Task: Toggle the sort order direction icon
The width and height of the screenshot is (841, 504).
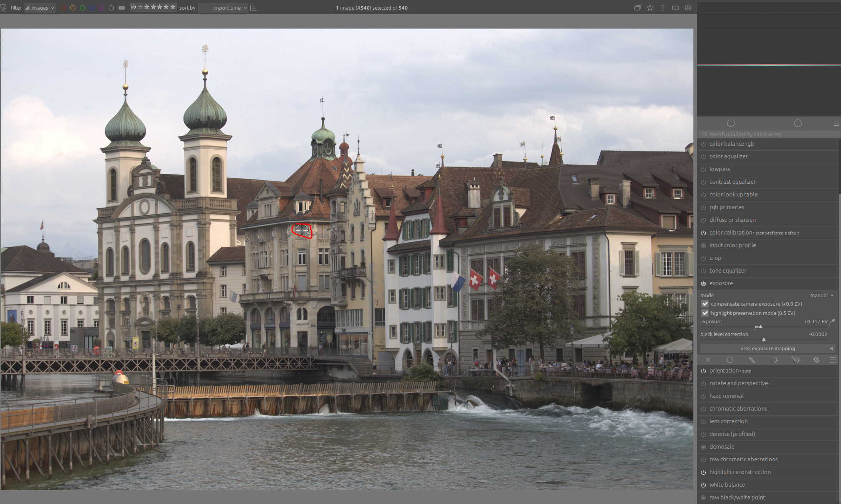Action: pyautogui.click(x=253, y=8)
